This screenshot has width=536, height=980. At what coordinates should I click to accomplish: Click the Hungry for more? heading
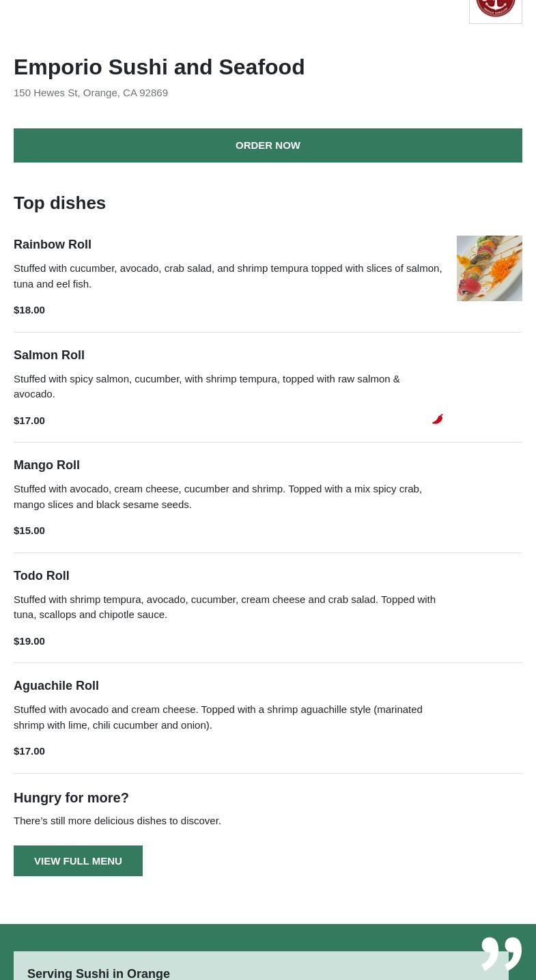coord(71,798)
